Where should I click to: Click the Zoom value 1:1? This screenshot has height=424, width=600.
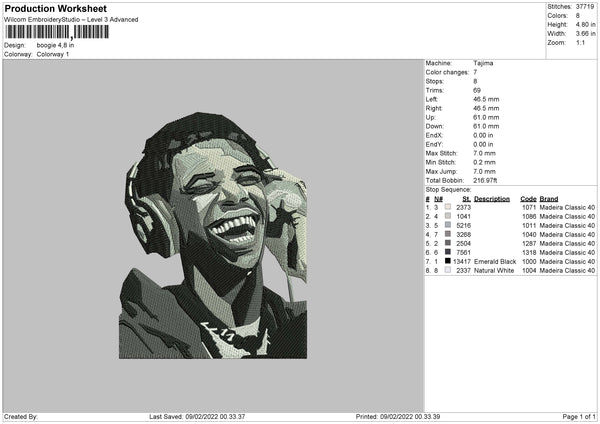(x=580, y=42)
